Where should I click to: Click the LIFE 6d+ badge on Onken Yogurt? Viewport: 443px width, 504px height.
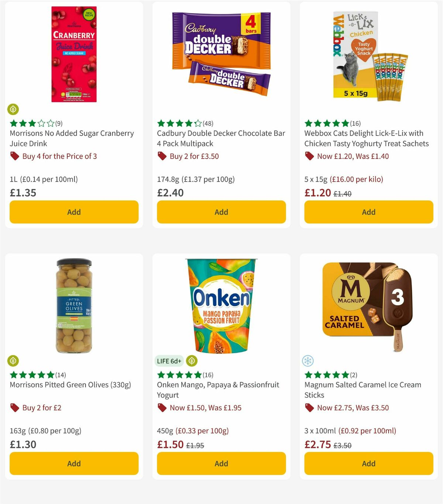pyautogui.click(x=169, y=360)
